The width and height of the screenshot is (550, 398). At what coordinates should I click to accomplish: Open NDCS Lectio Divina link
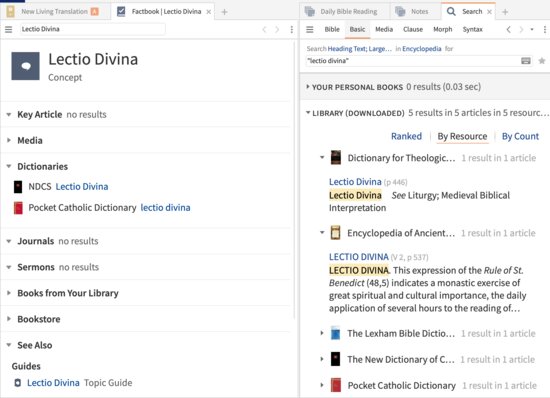82,187
